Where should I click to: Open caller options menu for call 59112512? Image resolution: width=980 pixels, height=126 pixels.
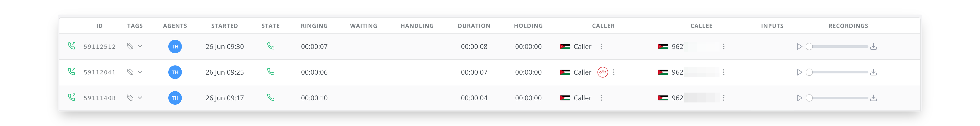(601, 47)
